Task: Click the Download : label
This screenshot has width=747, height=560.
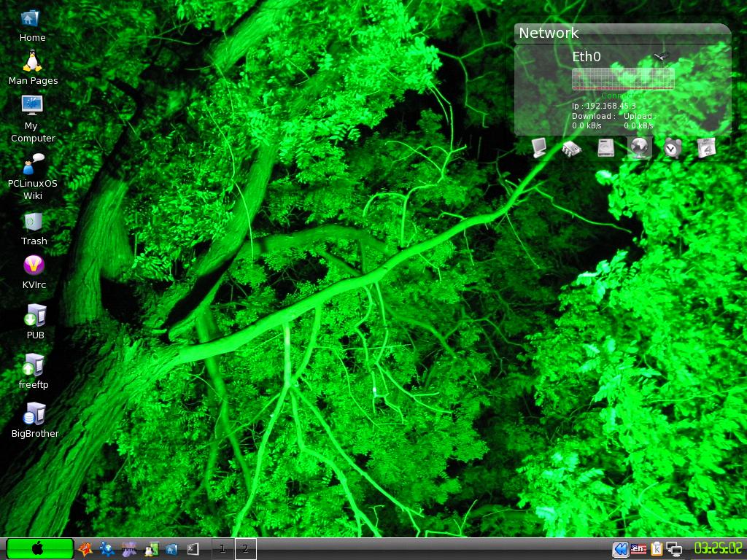Action: pos(594,116)
